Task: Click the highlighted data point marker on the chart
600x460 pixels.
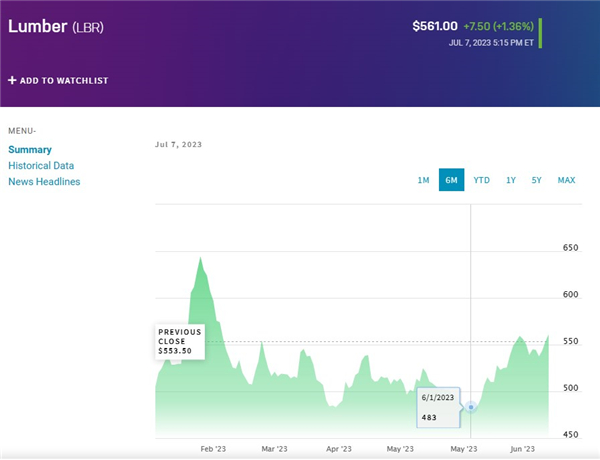Action: pos(471,408)
